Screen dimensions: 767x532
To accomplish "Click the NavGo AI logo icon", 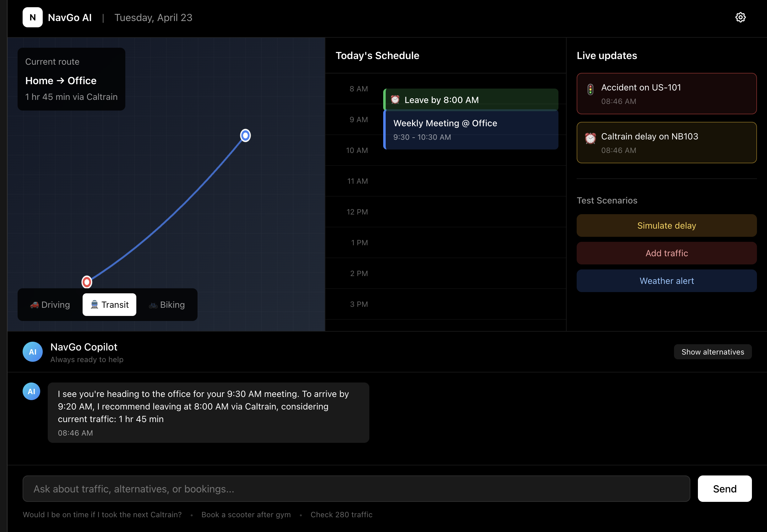I will [x=32, y=17].
